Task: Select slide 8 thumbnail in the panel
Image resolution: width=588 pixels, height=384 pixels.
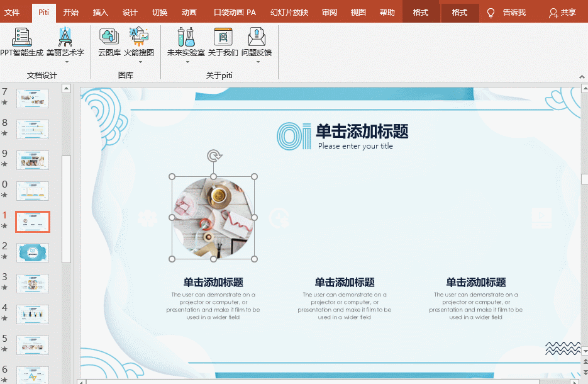Action: tap(33, 129)
